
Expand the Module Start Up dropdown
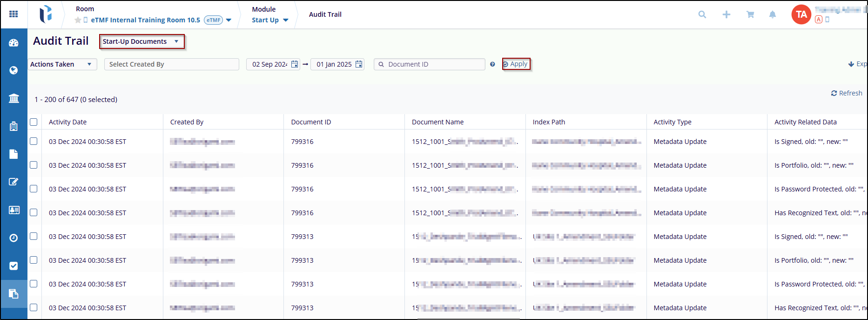270,20
